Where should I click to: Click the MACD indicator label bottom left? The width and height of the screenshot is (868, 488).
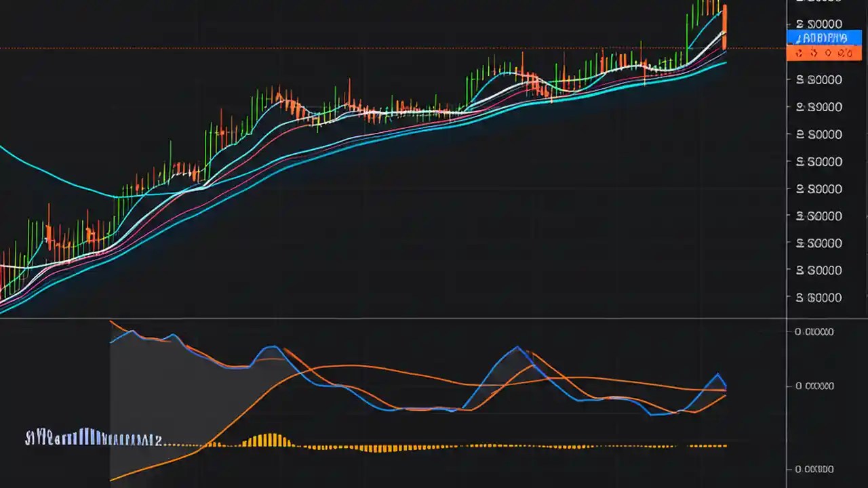[x=95, y=439]
